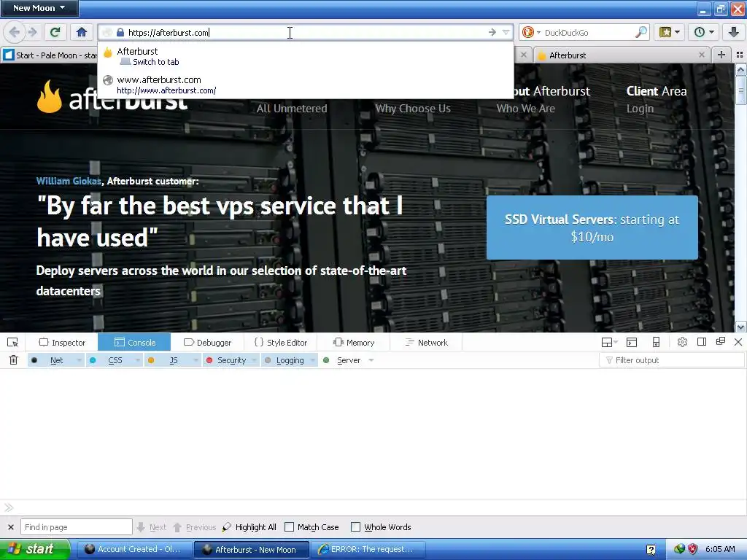Show the list-all-tabs icon
The image size is (747, 560).
[740, 55]
